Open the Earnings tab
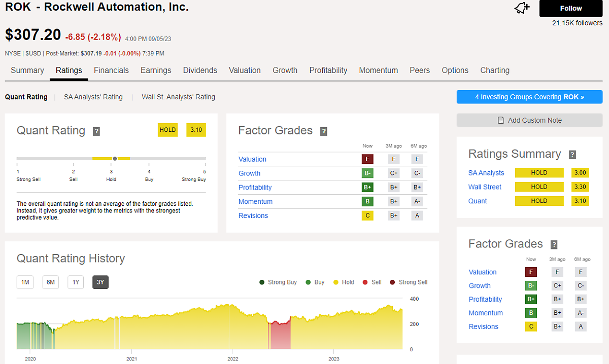The width and height of the screenshot is (609, 364). tap(156, 70)
